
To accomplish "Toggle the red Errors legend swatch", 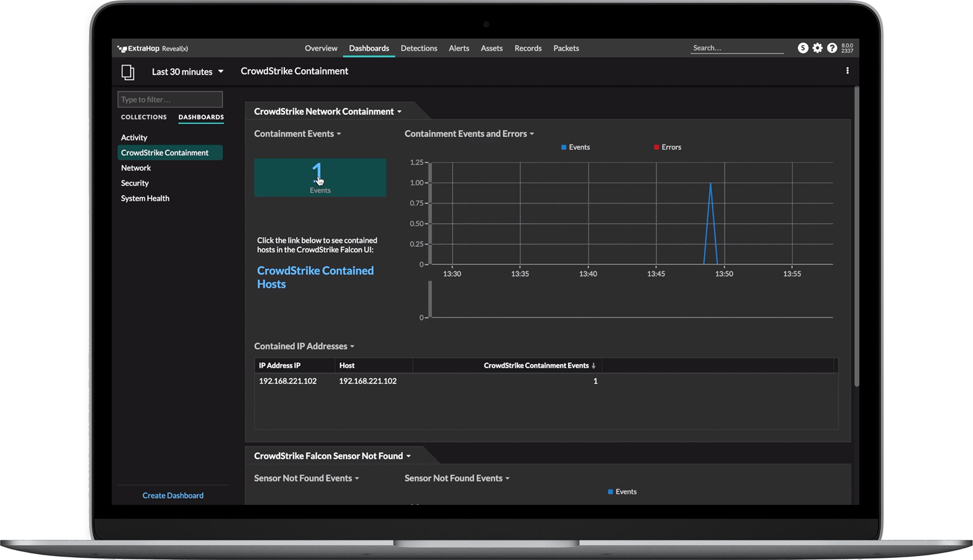I will click(x=656, y=147).
